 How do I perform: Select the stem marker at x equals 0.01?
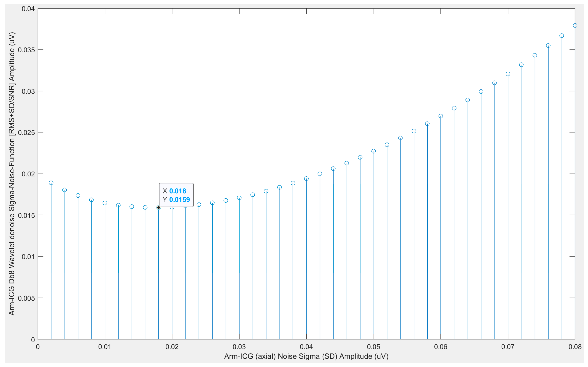click(105, 203)
